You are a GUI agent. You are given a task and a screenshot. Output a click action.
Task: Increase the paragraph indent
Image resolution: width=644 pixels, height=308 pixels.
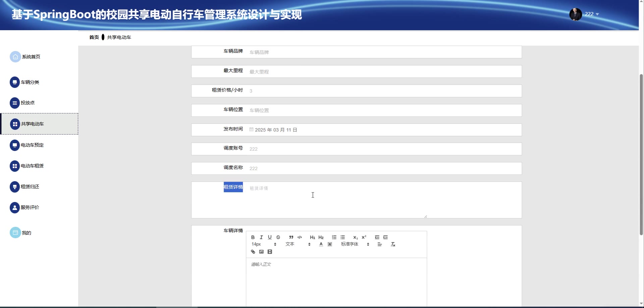tap(385, 237)
